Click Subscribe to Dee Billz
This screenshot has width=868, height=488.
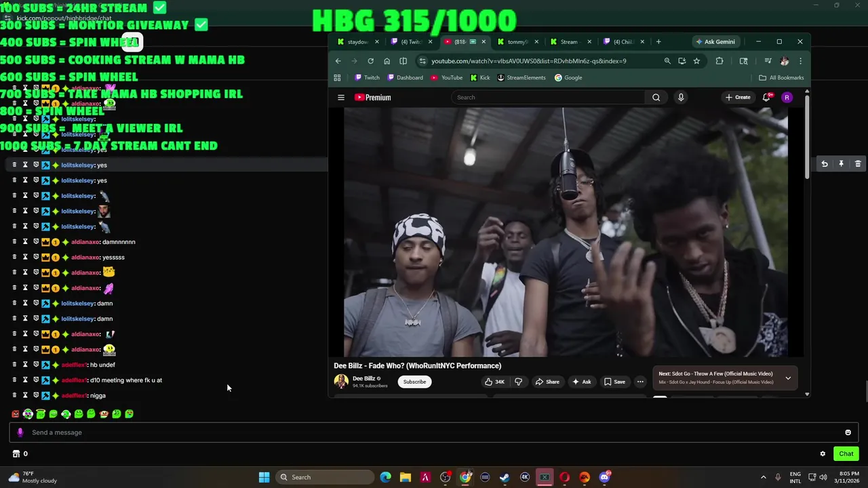(x=414, y=382)
